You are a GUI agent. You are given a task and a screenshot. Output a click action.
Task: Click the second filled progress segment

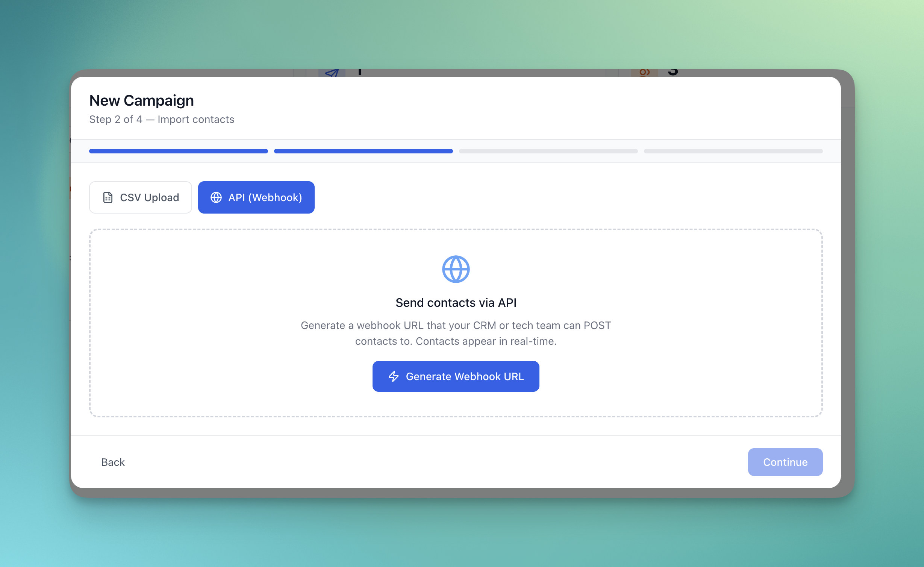point(363,151)
